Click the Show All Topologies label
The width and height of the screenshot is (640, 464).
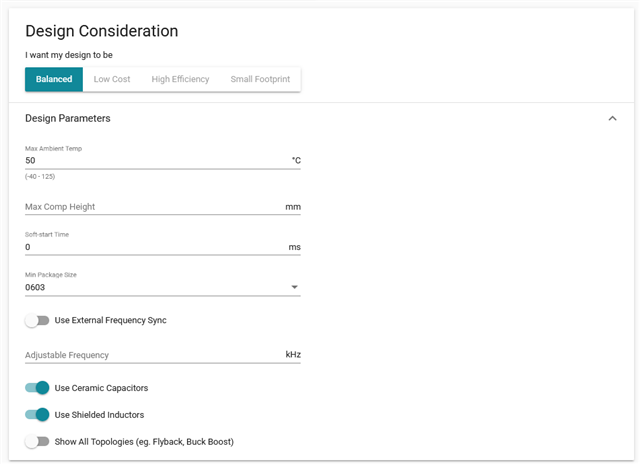144,441
